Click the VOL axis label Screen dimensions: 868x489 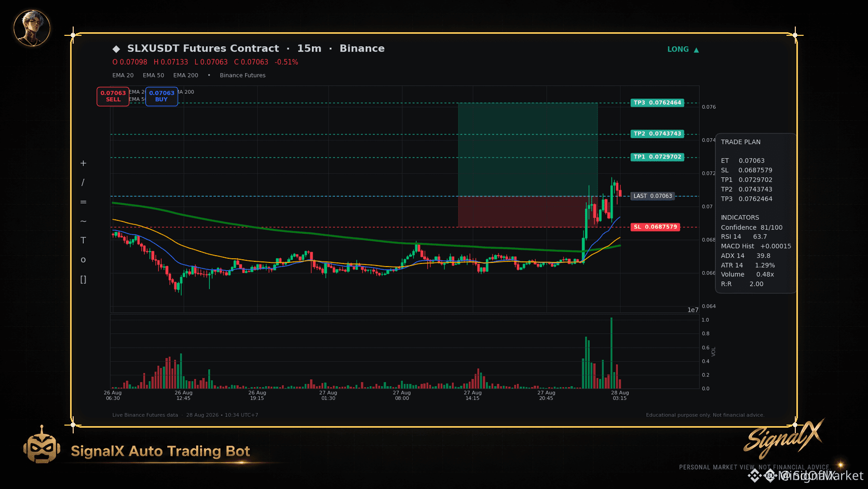pyautogui.click(x=713, y=352)
